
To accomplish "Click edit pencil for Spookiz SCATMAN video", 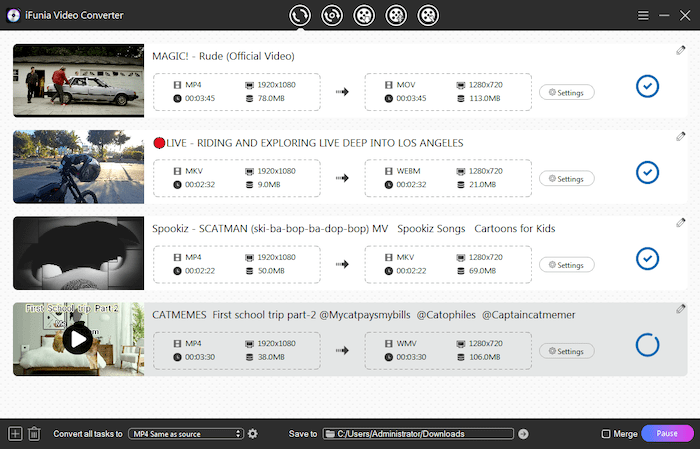I will pos(681,223).
